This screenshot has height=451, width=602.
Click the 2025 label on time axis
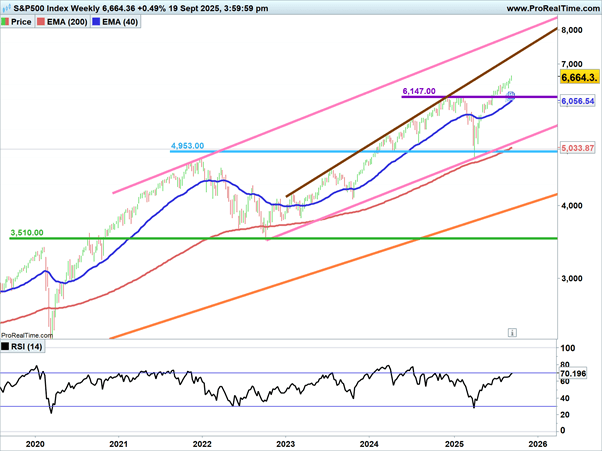(x=455, y=444)
